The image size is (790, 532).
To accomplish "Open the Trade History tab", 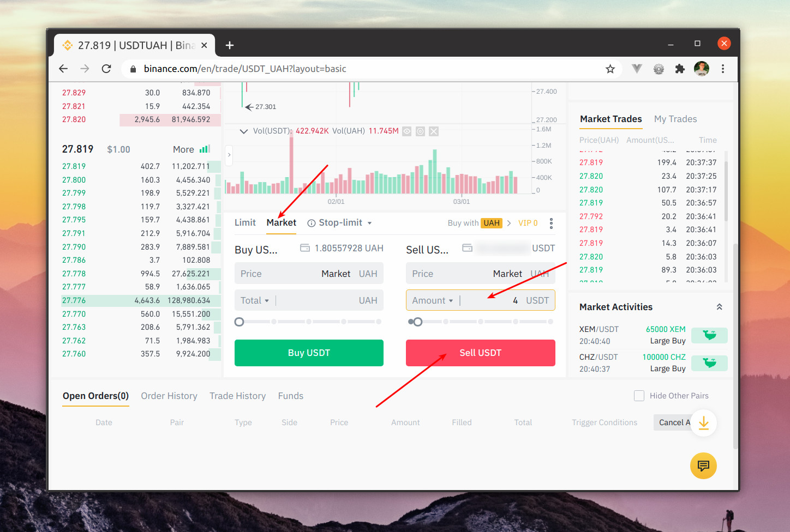I will click(237, 396).
